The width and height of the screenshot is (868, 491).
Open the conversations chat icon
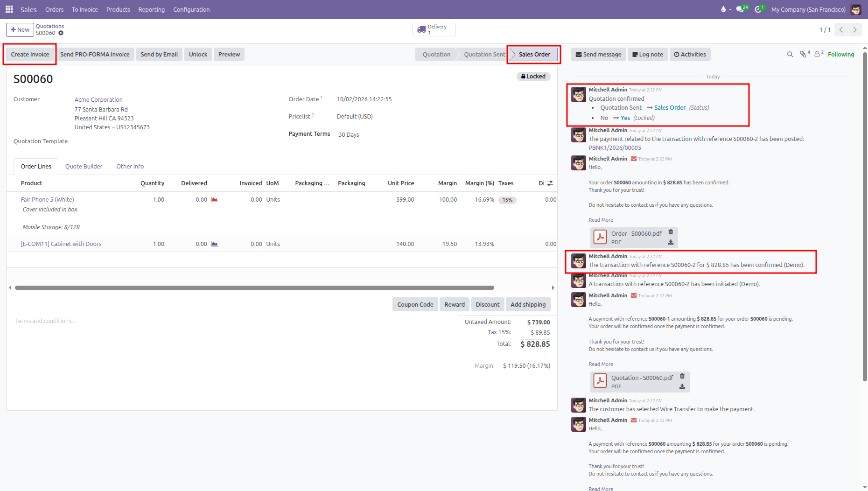[x=740, y=9]
